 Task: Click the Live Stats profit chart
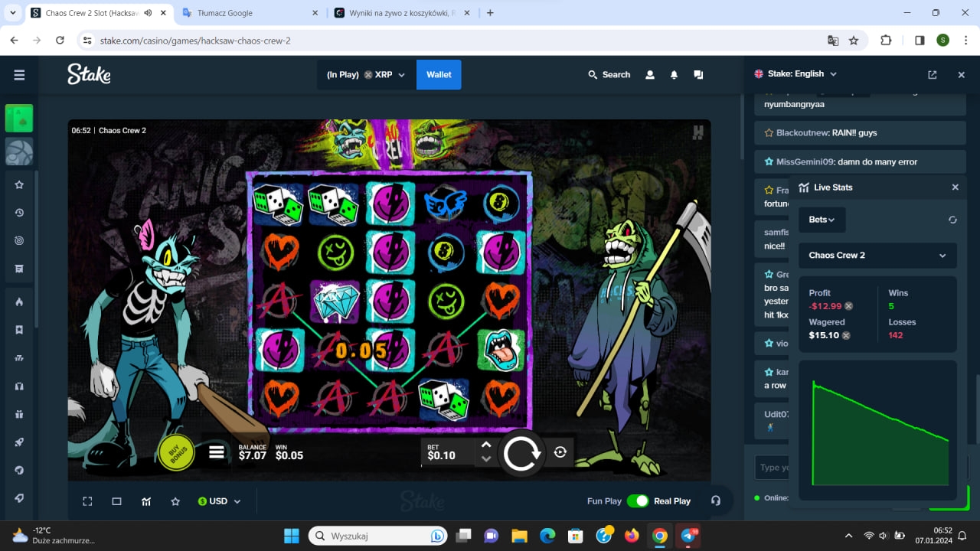(877, 431)
